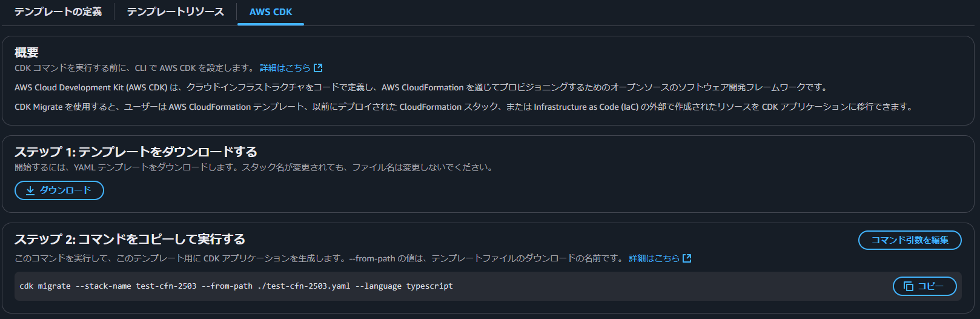Open 詳細はこちら link in ステップ 2
The image size is (980, 319).
coord(654,258)
